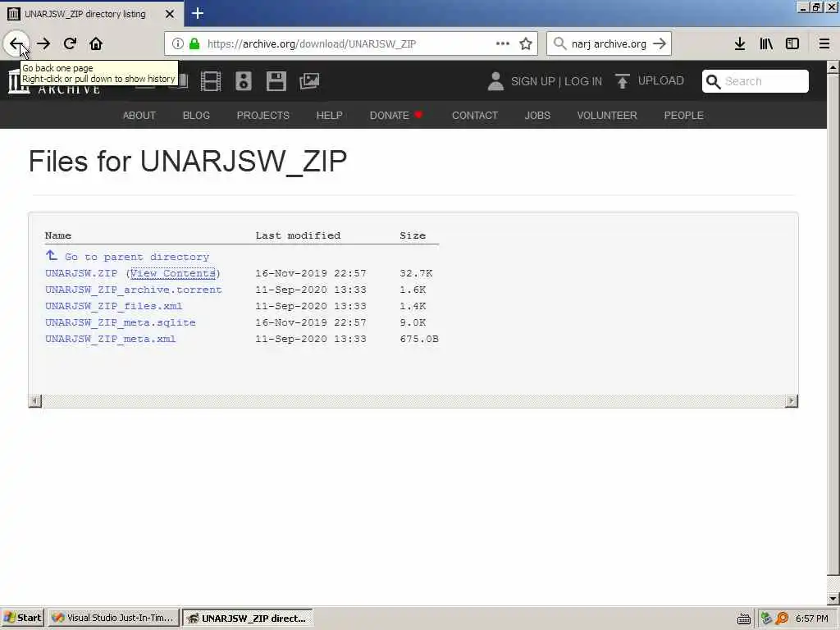Click page scrollbar up arrow

point(833,67)
